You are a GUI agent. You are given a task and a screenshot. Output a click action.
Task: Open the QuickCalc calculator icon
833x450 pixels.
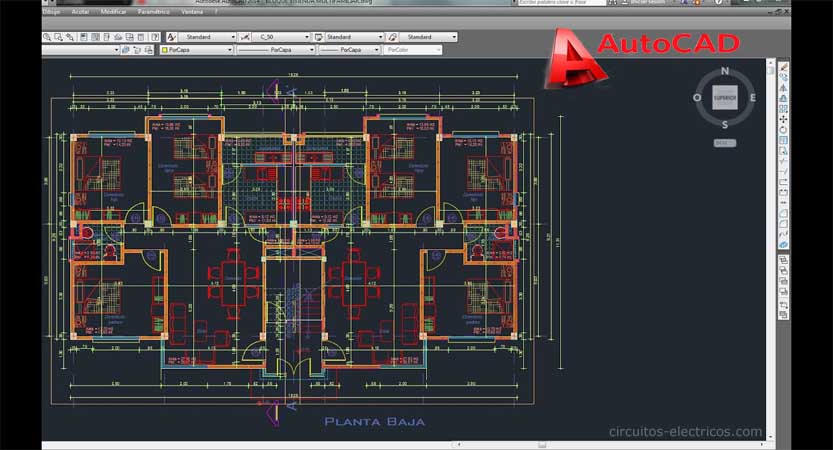point(141,37)
